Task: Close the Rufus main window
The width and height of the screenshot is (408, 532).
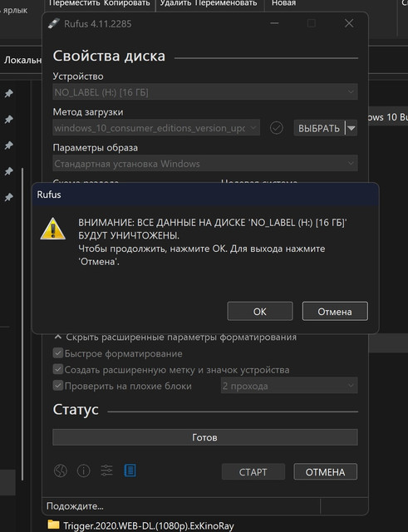Action: (349, 23)
